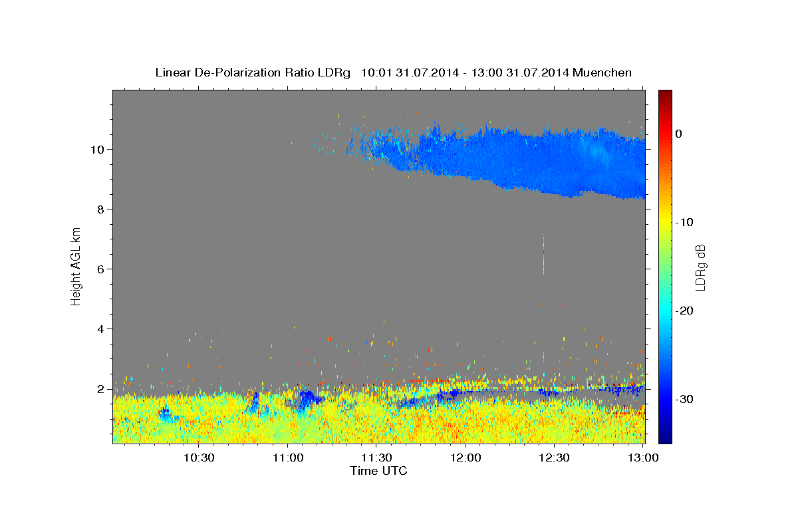Click the 10:30 time tick label
Screen dimensions: 798x532
(x=198, y=458)
